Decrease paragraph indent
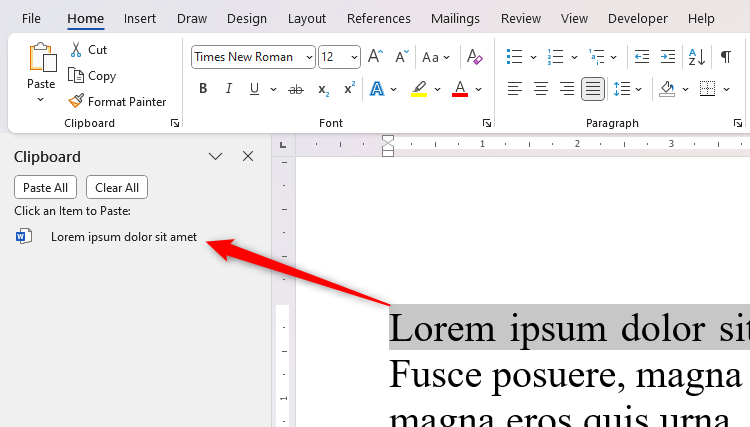This screenshot has width=750, height=427. point(641,57)
